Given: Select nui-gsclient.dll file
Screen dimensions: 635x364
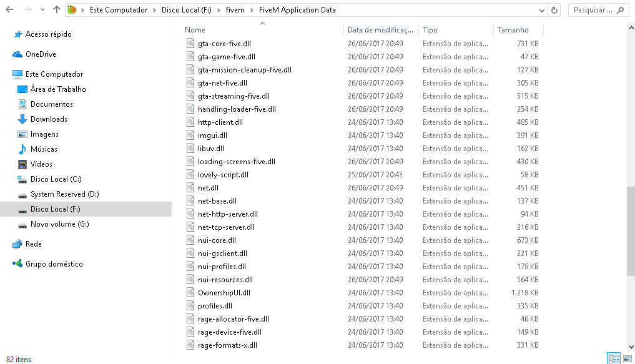Looking at the screenshot, I should [x=222, y=253].
